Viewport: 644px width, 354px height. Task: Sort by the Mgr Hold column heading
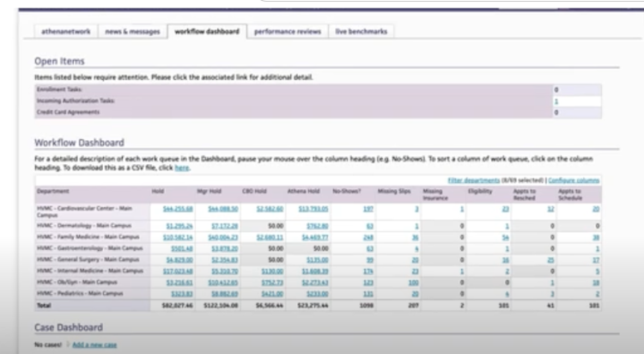pyautogui.click(x=209, y=192)
